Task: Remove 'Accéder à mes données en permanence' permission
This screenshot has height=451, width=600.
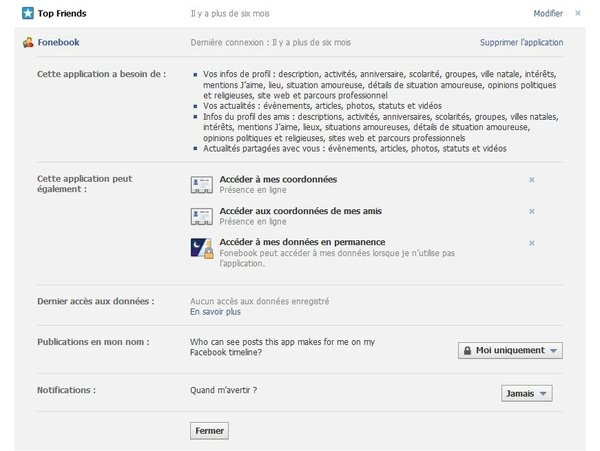Action: coord(532,243)
